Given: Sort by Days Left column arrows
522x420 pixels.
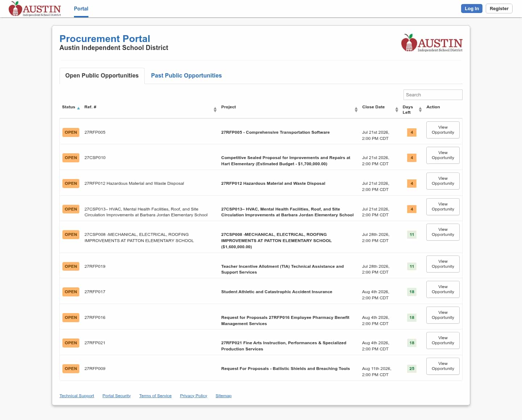Looking at the screenshot, I should tap(420, 109).
